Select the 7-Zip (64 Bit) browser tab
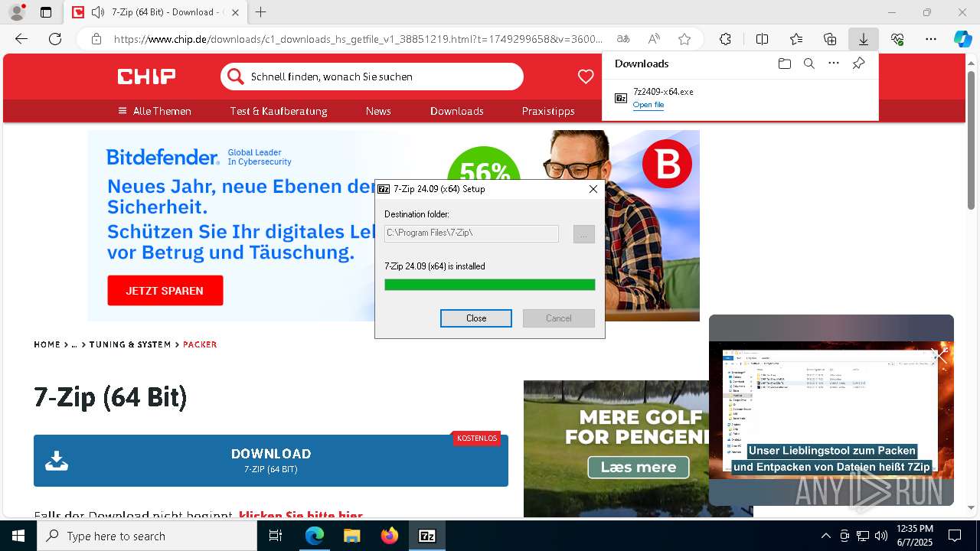Viewport: 980px width, 551px height. (x=153, y=12)
